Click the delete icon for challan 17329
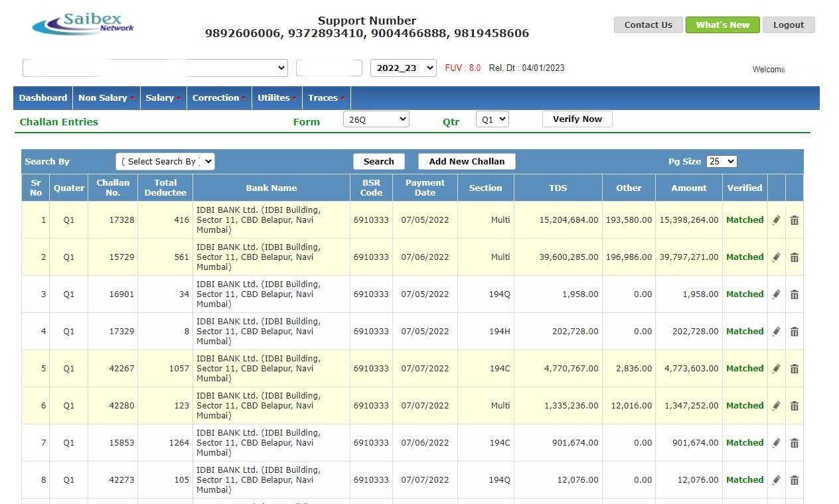The width and height of the screenshot is (839, 504). tap(794, 331)
